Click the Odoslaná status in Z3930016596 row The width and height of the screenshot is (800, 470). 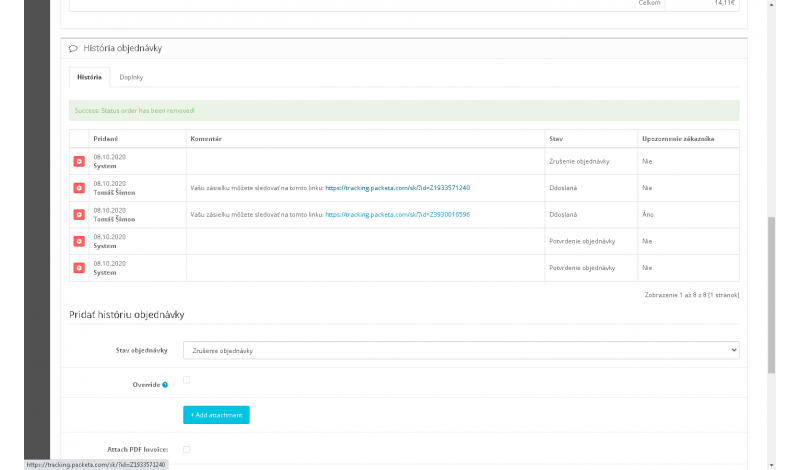tap(563, 214)
